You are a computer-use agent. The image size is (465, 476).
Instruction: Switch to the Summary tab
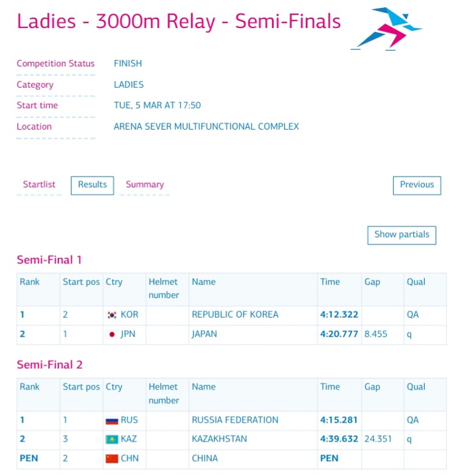click(145, 184)
